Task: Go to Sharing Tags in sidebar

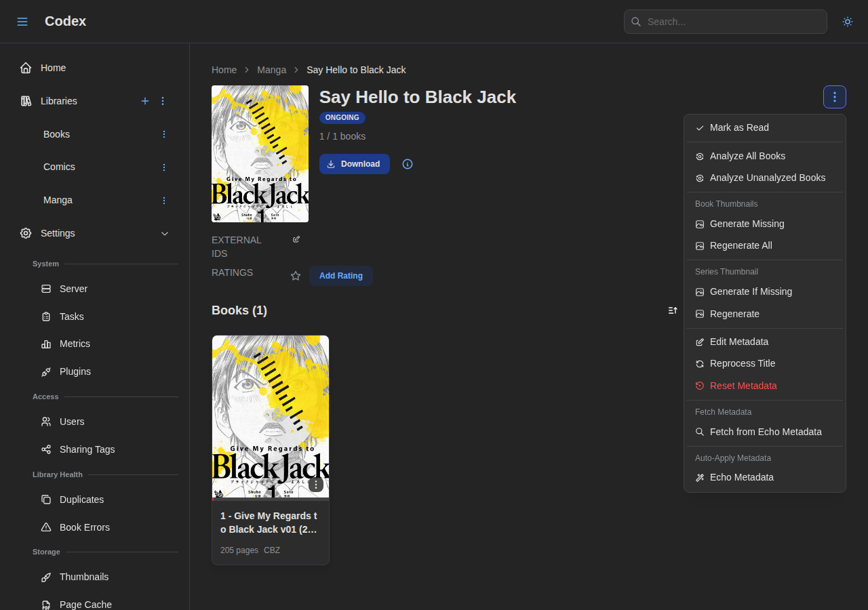Action: click(x=87, y=449)
